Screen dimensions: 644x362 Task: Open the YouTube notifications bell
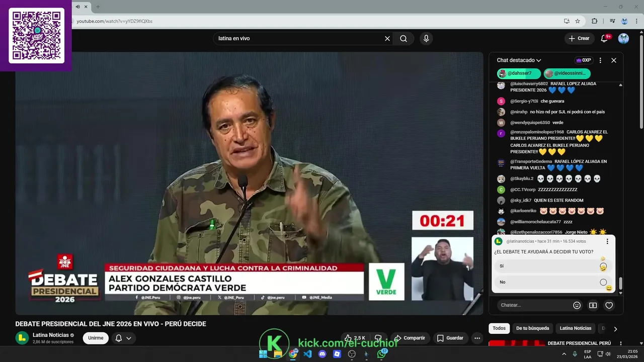(605, 38)
